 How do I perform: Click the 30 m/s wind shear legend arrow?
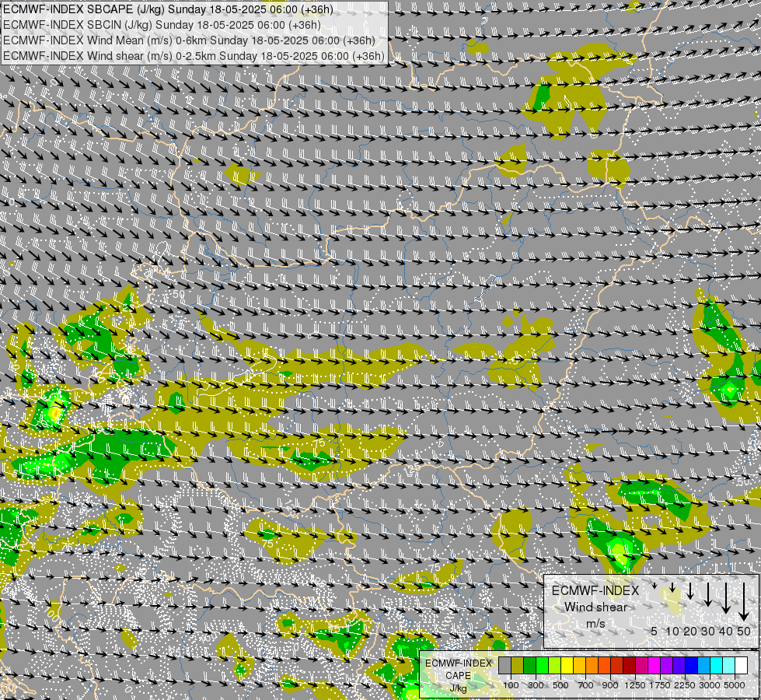708,594
